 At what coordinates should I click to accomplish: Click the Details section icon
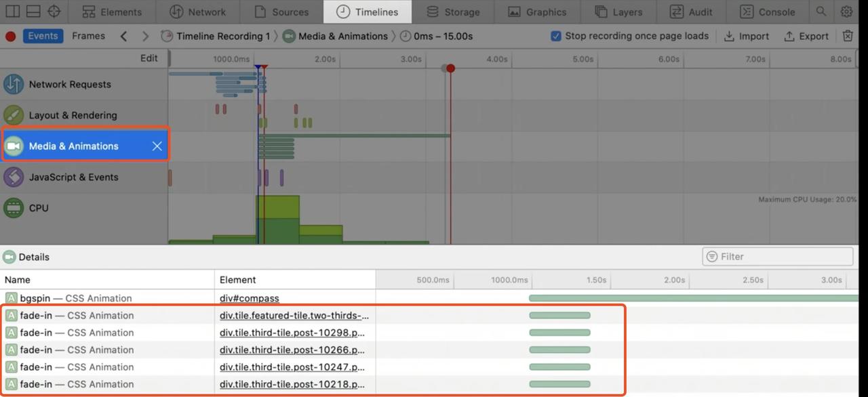click(x=9, y=257)
